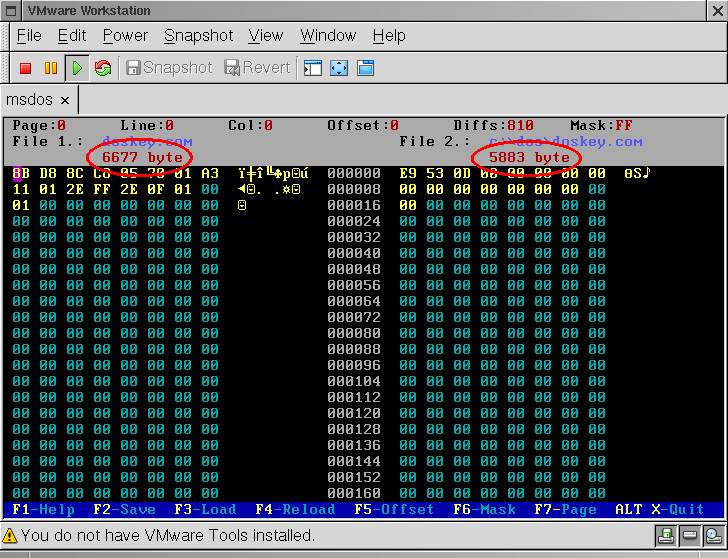Click the Line:0 indicator

pos(147,125)
